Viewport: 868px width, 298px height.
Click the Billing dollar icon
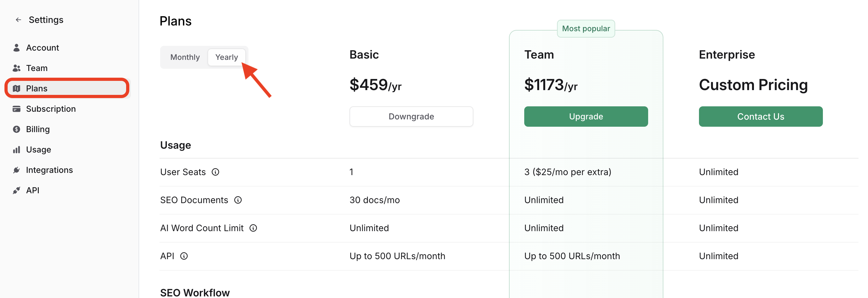coord(17,129)
